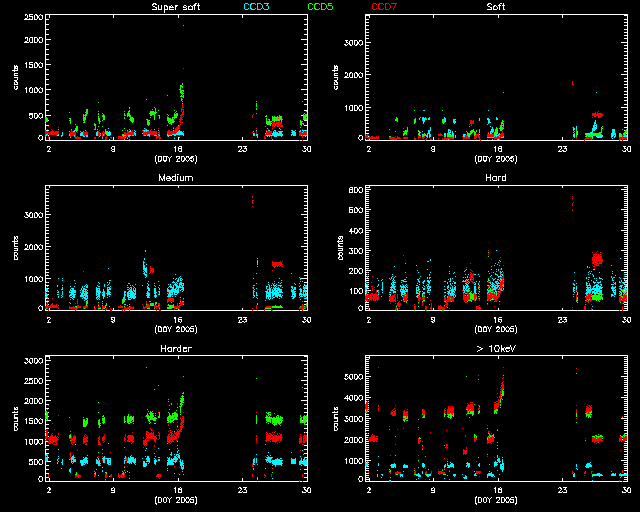This screenshot has width=640, height=512.
Task: Click "(DOY 2006)" label under Harder plot
Action: (x=176, y=500)
